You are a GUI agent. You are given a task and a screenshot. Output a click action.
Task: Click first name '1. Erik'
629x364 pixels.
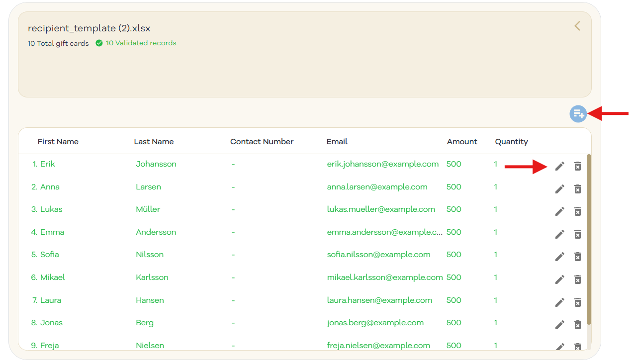pyautogui.click(x=44, y=164)
